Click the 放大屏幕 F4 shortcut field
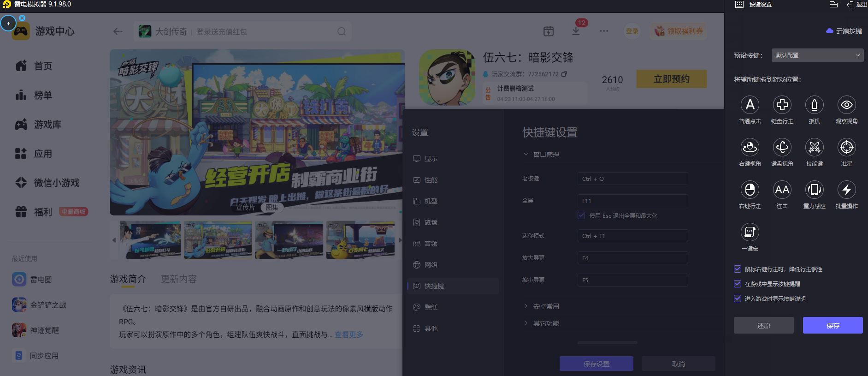Screen dimensions: 868x376 pyautogui.click(x=633, y=258)
